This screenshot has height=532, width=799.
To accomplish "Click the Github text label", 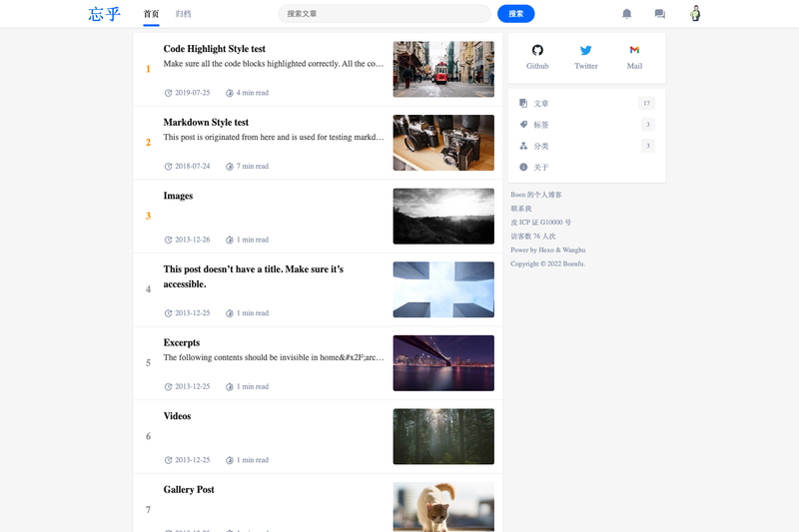I will tap(537, 66).
